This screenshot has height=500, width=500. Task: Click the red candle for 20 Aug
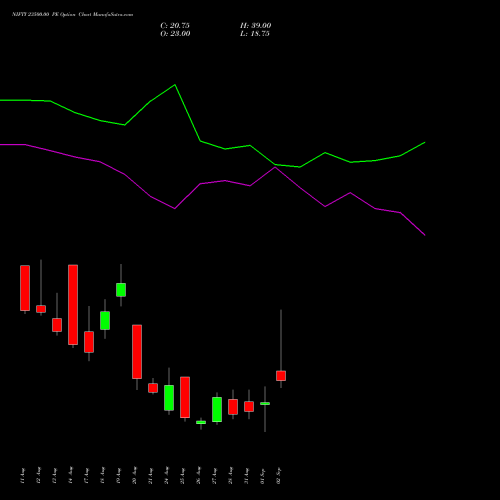click(137, 352)
